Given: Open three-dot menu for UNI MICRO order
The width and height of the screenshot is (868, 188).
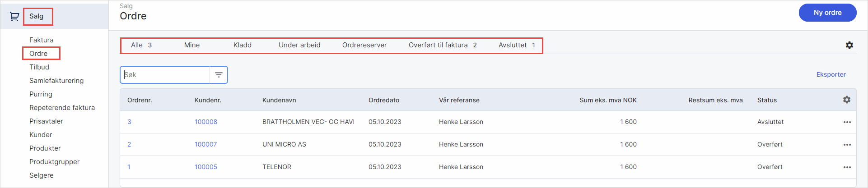Looking at the screenshot, I should click(x=847, y=145).
